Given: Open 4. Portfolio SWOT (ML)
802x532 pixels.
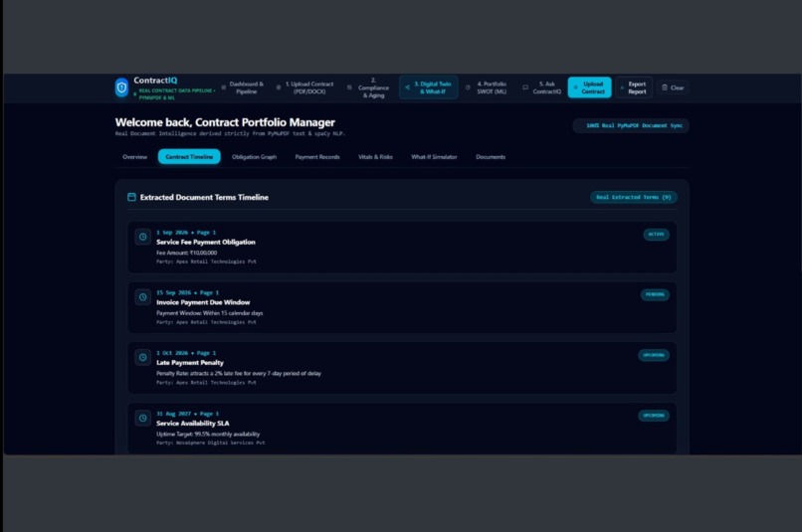Looking at the screenshot, I should coord(487,88).
